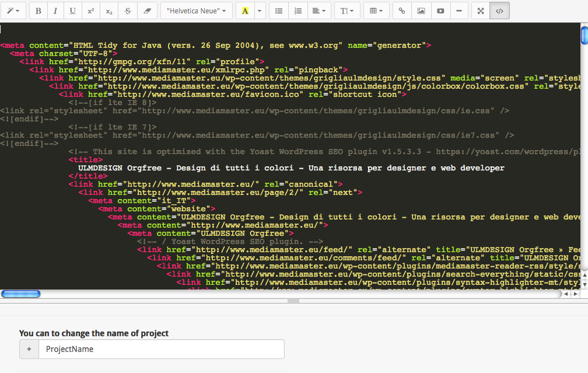Click the [if lte IE 8] comment
Image resolution: width=588 pixels, height=373 pixels.
[x=113, y=103]
